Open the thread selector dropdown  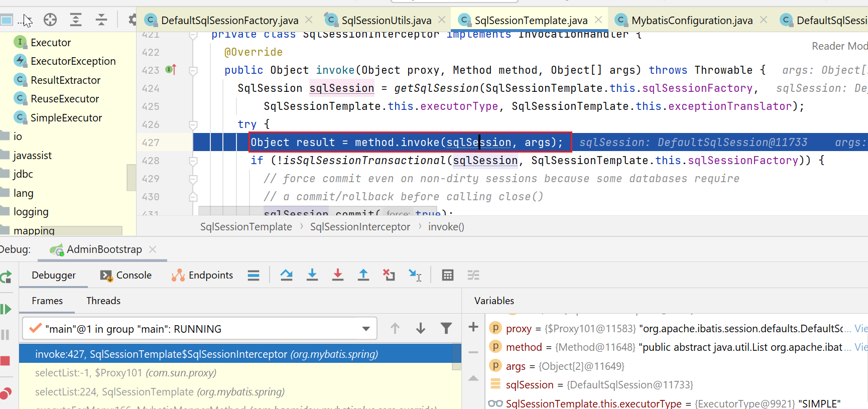tap(366, 329)
